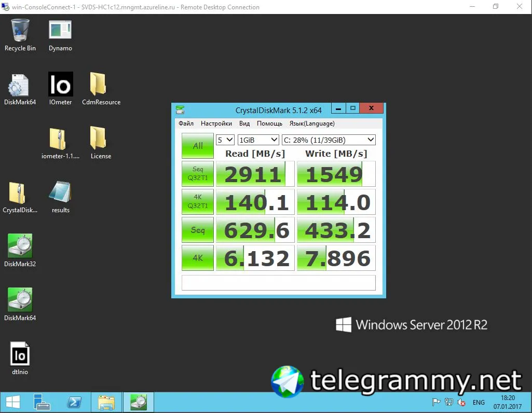Click the 4K Q32T1 read result 140.1
Viewport: 532px width, 413px height.
pyautogui.click(x=255, y=202)
